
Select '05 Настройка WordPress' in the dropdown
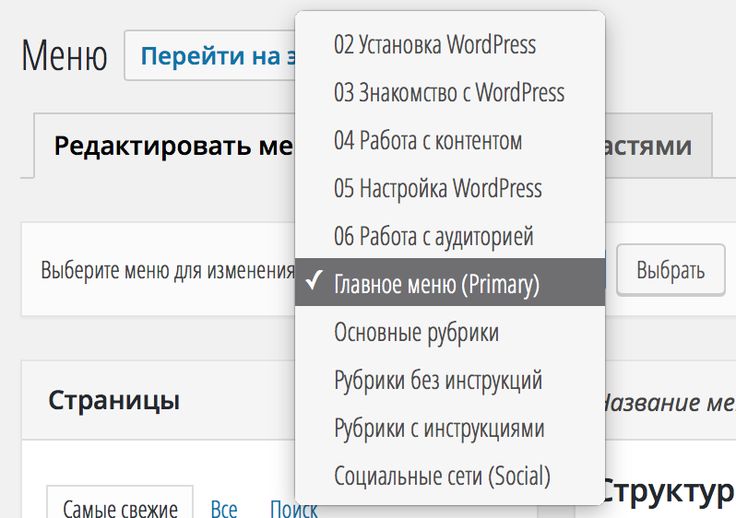(x=437, y=188)
